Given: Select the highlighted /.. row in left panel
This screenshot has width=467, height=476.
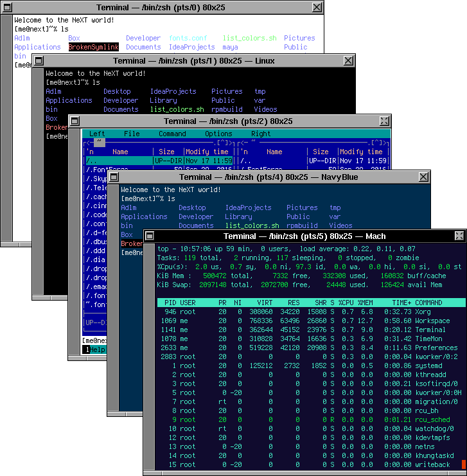Looking at the screenshot, I should [158, 161].
